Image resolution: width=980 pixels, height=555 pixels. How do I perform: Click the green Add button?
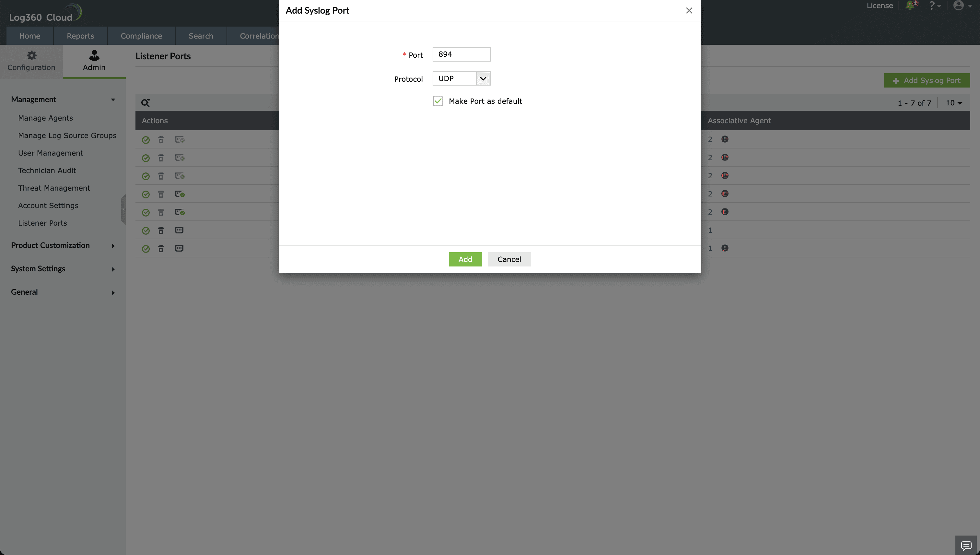[x=465, y=259]
